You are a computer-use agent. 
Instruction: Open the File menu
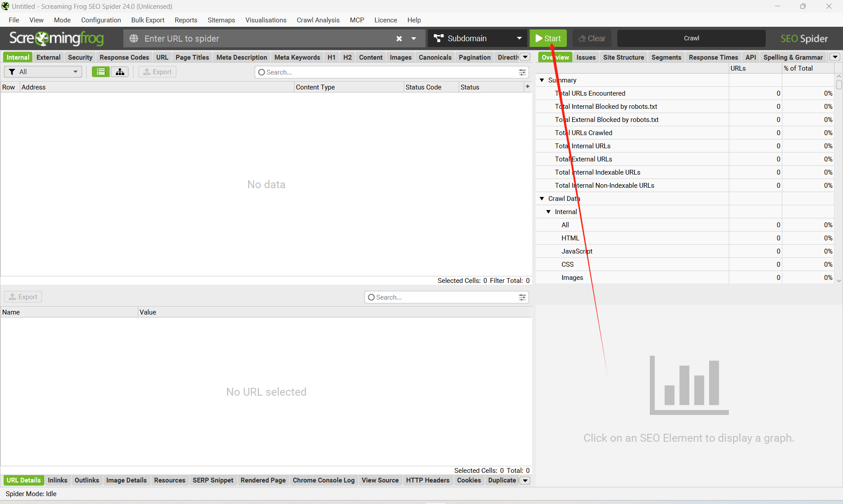[x=14, y=20]
